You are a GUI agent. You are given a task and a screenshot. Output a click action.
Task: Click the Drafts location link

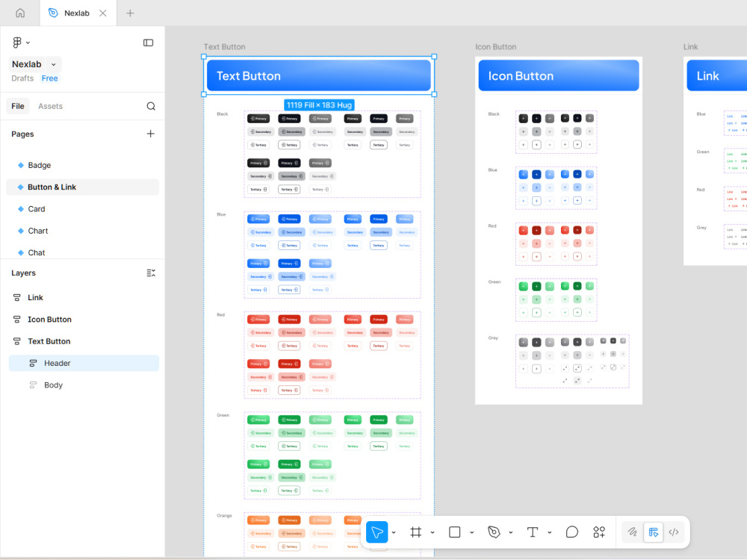(x=22, y=78)
